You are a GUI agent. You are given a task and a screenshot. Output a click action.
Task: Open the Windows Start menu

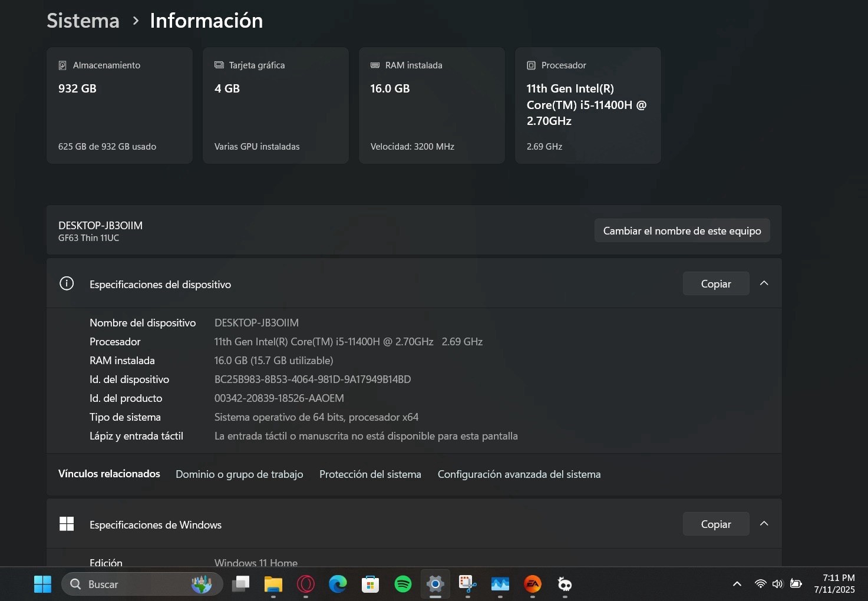[42, 584]
